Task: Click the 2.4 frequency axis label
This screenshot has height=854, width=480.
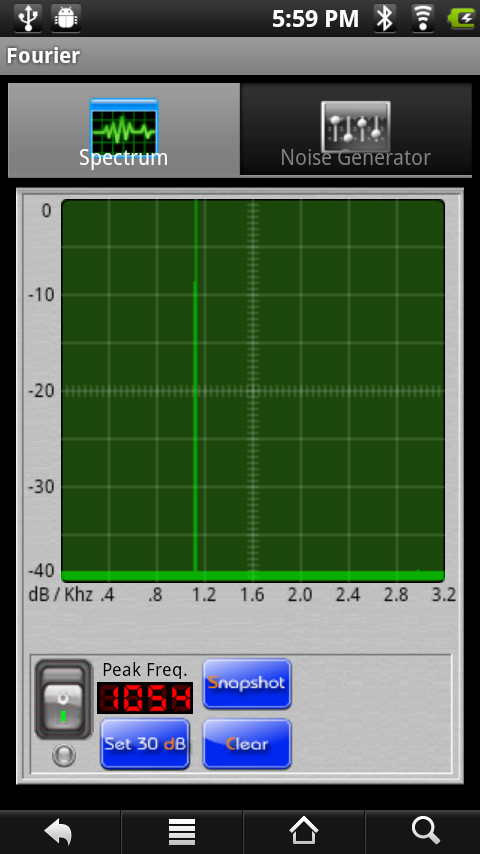Action: 348,595
